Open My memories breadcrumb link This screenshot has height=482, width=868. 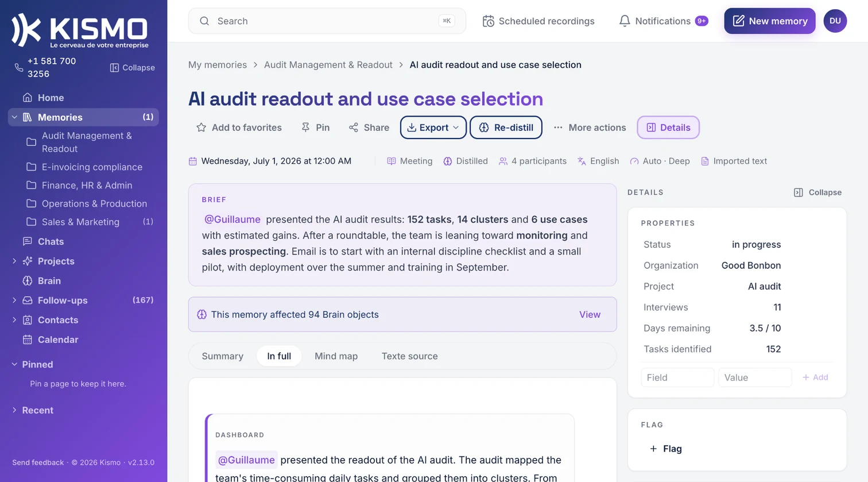click(218, 65)
